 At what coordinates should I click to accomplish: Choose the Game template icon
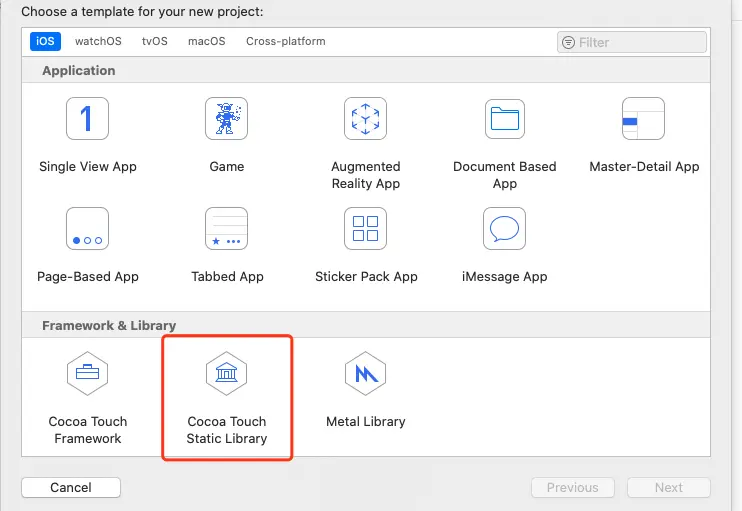coord(226,118)
